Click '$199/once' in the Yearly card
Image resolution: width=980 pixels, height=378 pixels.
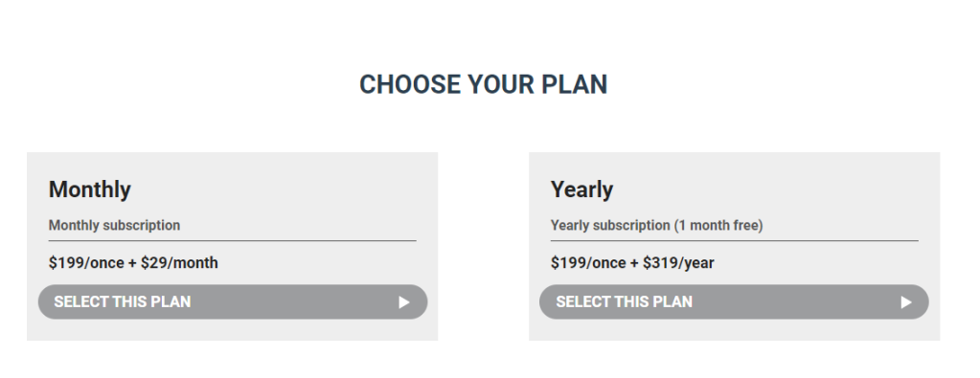coord(588,263)
